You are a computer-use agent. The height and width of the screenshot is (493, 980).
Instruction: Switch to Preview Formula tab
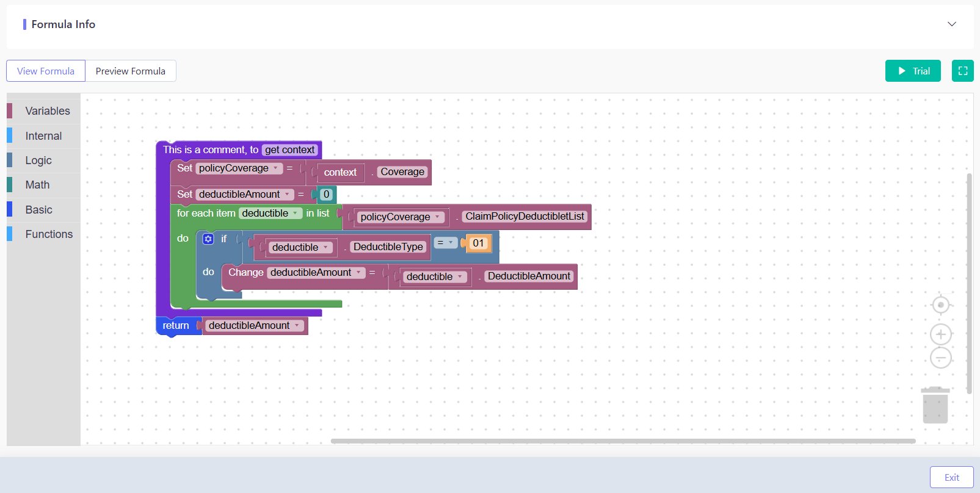pyautogui.click(x=131, y=71)
